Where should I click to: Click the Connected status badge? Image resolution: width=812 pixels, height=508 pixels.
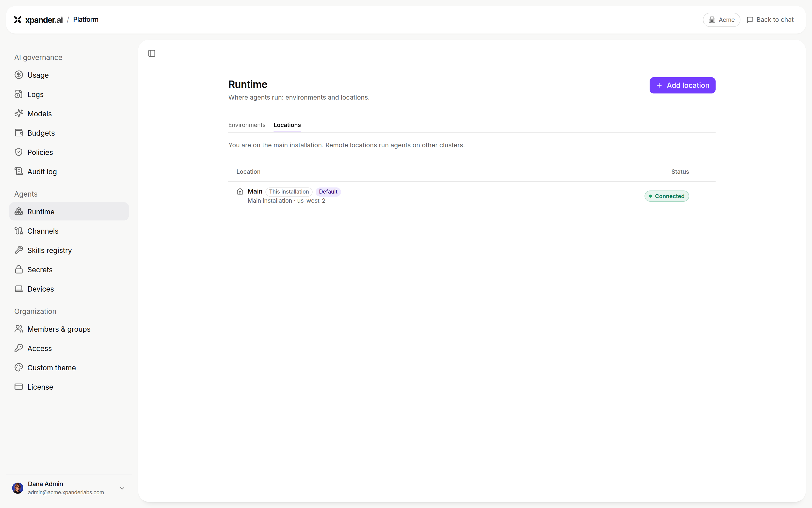(666, 196)
